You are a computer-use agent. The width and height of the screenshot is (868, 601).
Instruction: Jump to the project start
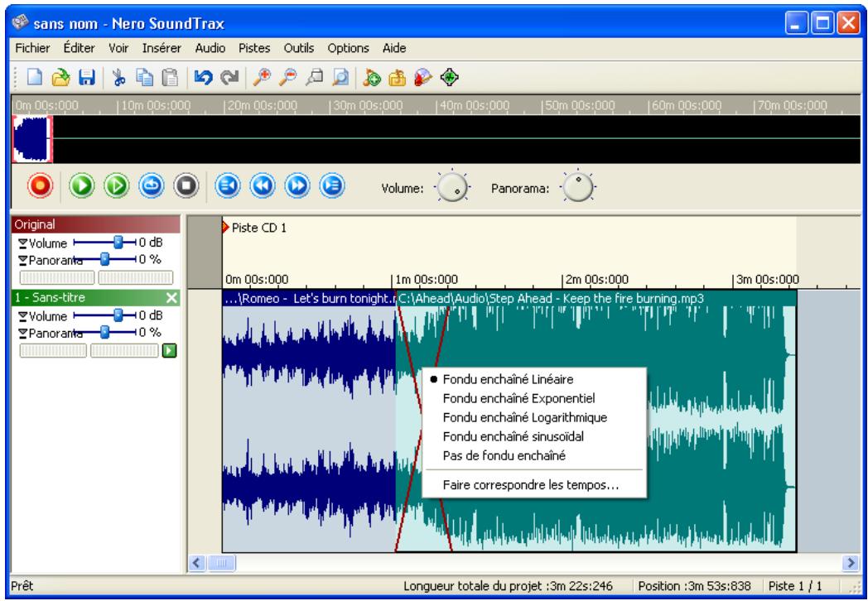click(228, 186)
